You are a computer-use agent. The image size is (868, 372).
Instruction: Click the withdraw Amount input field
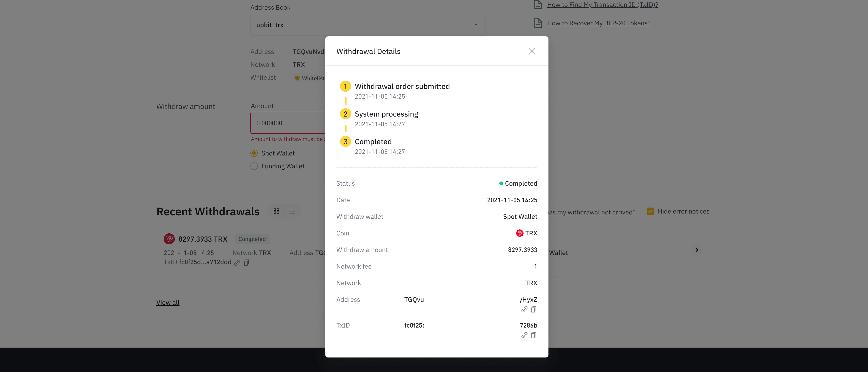[288, 123]
